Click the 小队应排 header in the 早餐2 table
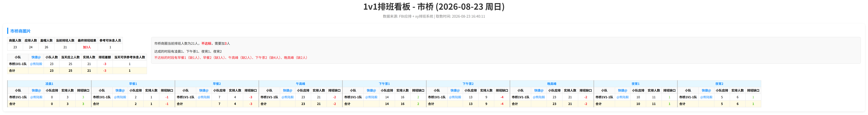Viewport: 868px width, 115px height. (219, 91)
